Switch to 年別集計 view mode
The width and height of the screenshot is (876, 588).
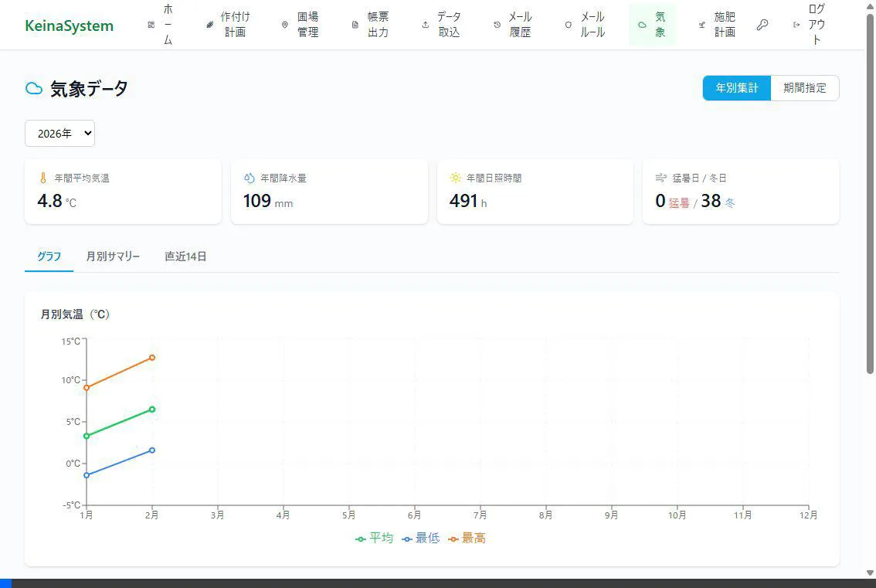coord(736,88)
